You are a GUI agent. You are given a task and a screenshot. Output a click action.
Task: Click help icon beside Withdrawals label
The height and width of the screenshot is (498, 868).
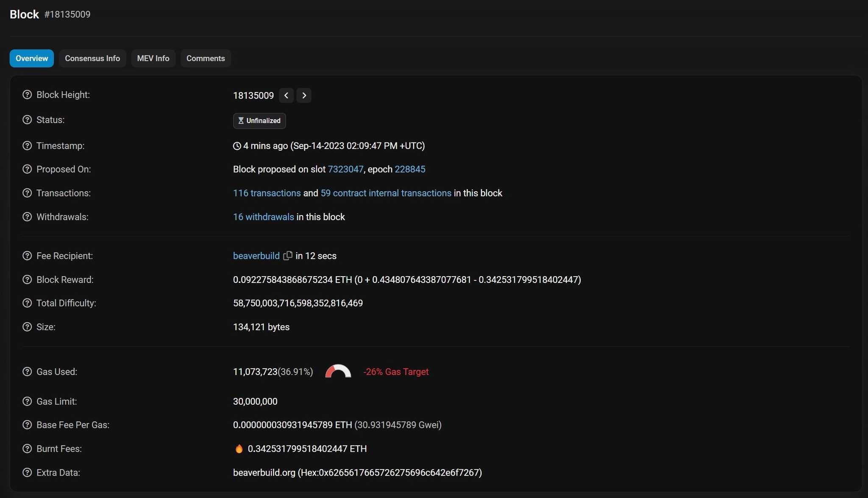click(x=27, y=217)
